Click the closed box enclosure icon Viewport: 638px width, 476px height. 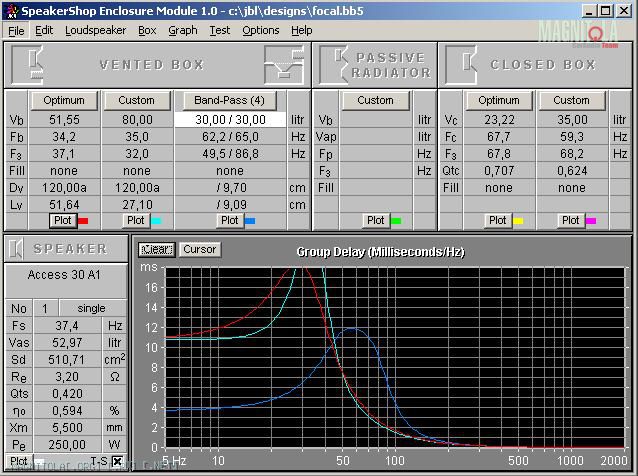click(461, 65)
